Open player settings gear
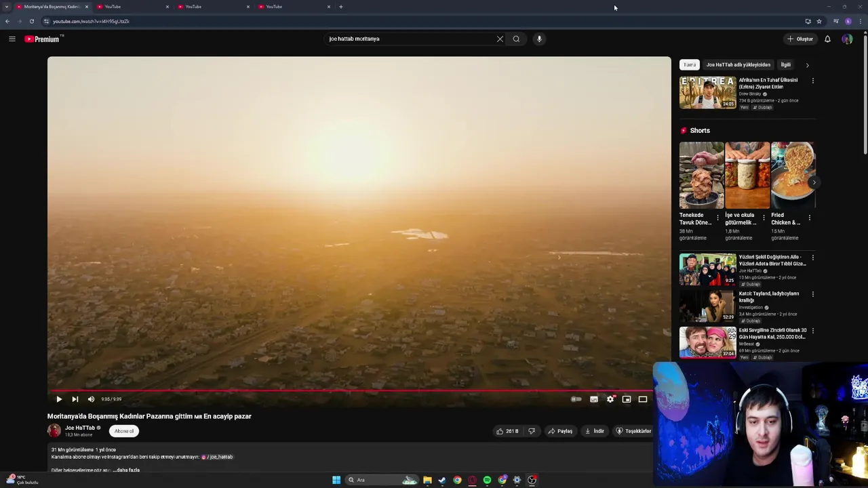 point(610,399)
